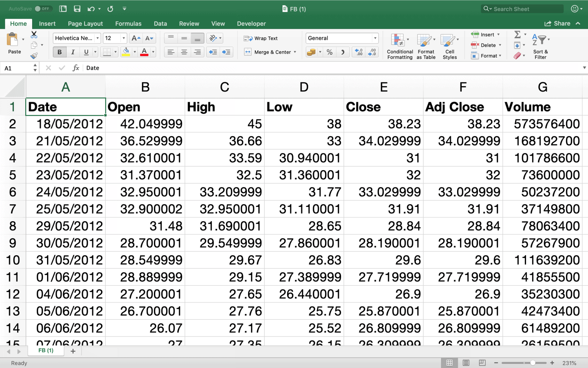Image resolution: width=588 pixels, height=368 pixels.
Task: Switch to the Formulas ribbon tab
Action: 128,23
